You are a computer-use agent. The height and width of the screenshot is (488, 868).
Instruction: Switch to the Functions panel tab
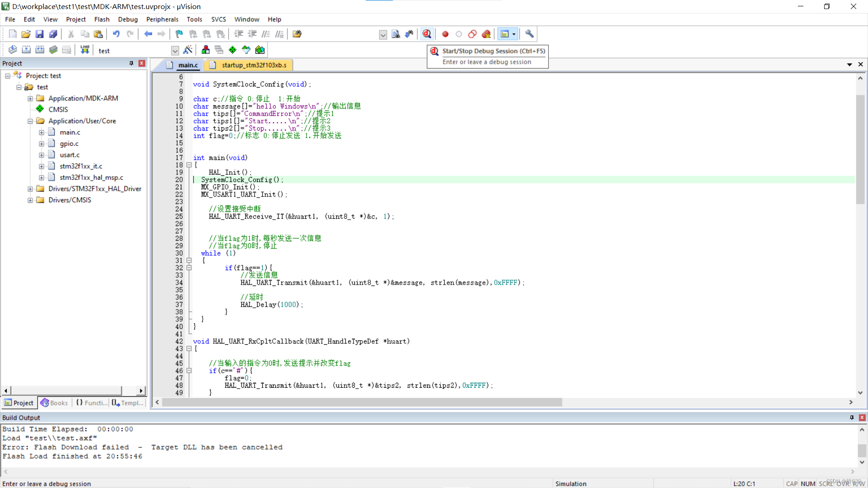tap(91, 403)
